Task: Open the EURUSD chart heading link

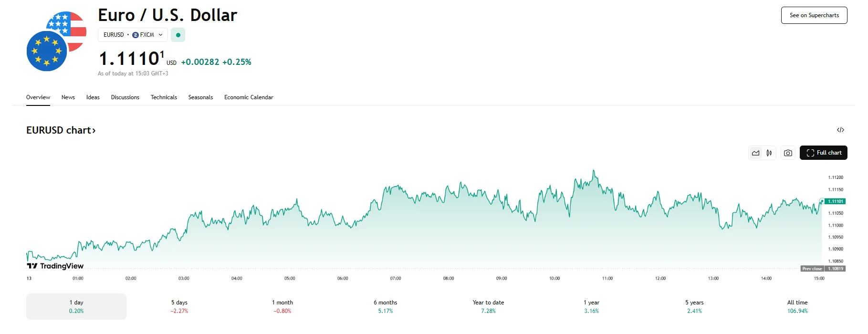Action: [x=61, y=130]
